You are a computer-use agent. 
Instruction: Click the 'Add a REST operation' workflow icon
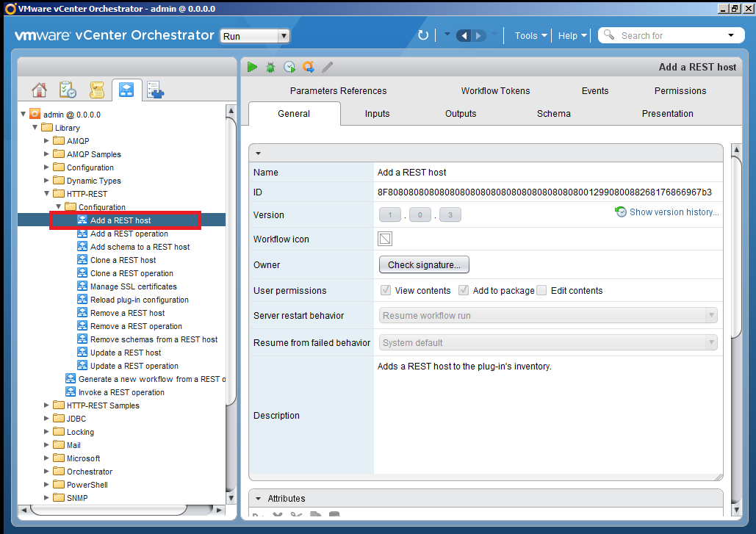[82, 234]
